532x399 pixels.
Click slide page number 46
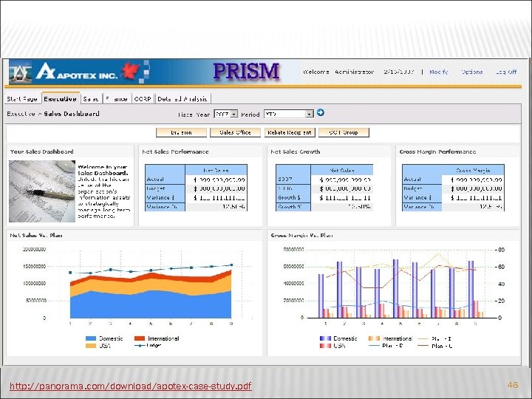click(x=513, y=385)
